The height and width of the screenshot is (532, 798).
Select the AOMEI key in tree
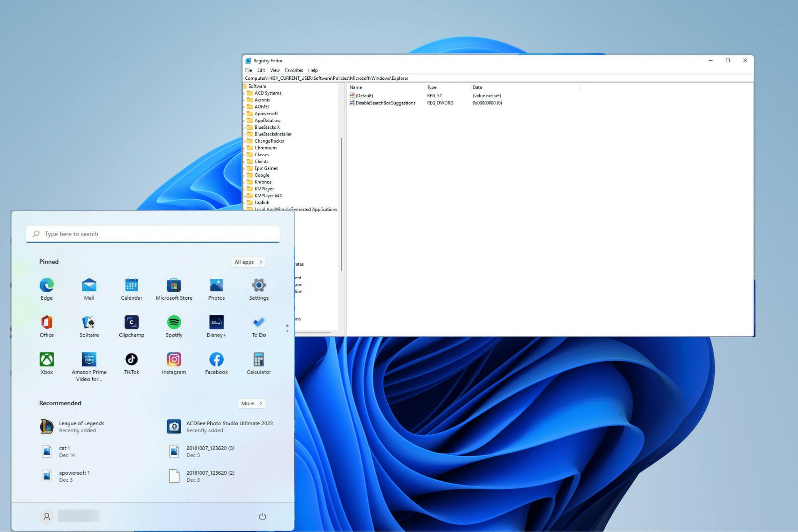click(x=261, y=107)
